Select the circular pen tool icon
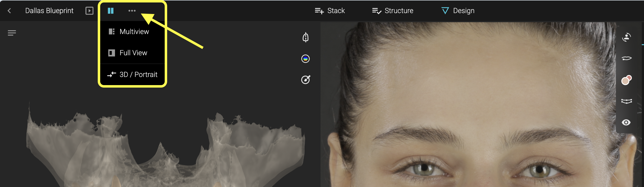Viewport: 644px width, 187px height. 306,80
